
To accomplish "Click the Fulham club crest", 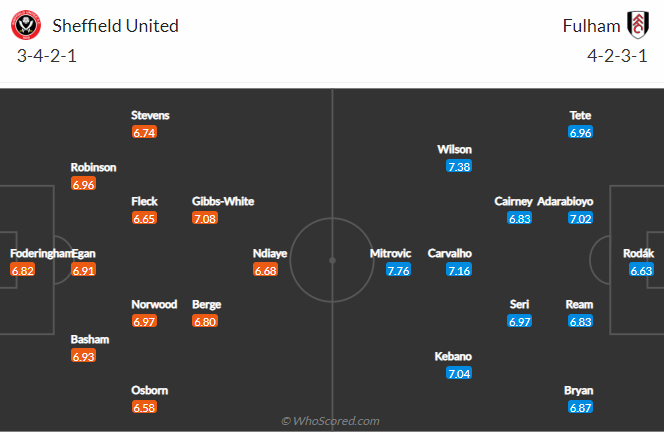I will (x=638, y=25).
